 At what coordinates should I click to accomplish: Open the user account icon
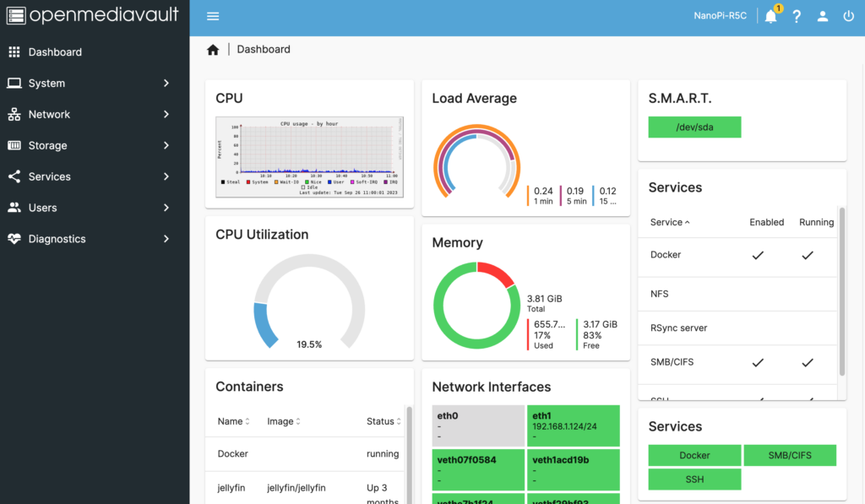[823, 17]
